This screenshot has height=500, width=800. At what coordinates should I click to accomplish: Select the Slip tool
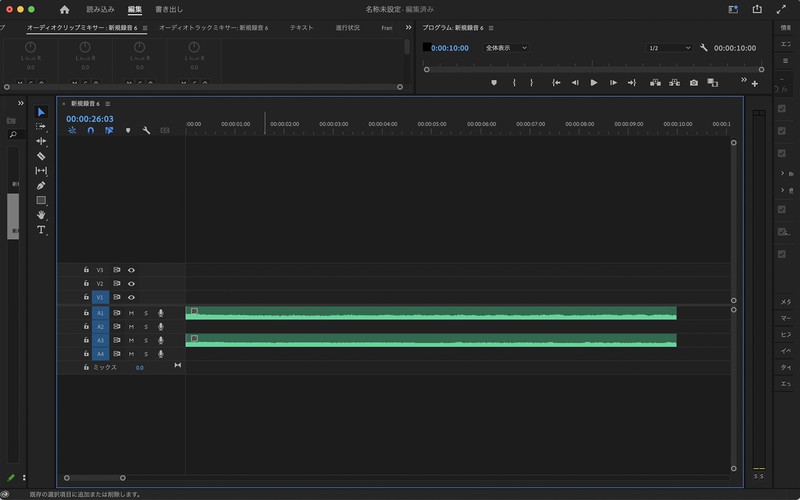41,170
